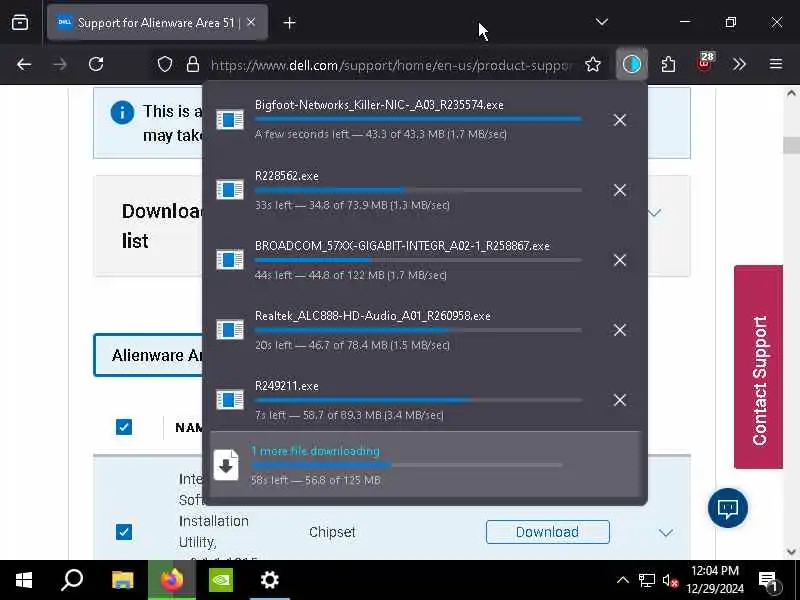Cancel the BROADCOM 57XX Gigabit download
The height and width of the screenshot is (600, 800).
click(x=619, y=260)
